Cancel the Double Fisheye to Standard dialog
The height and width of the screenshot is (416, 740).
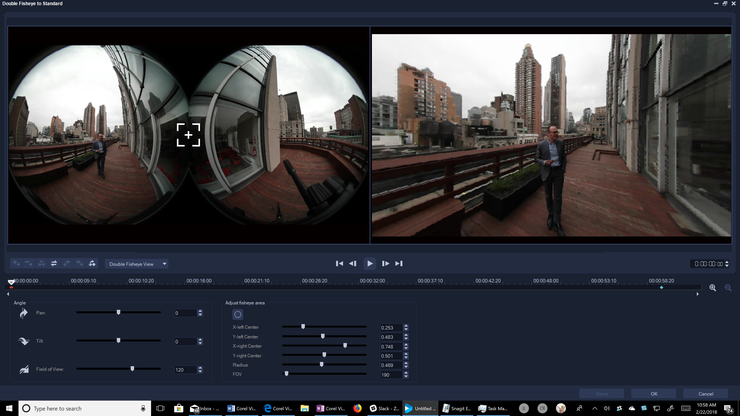(706, 393)
